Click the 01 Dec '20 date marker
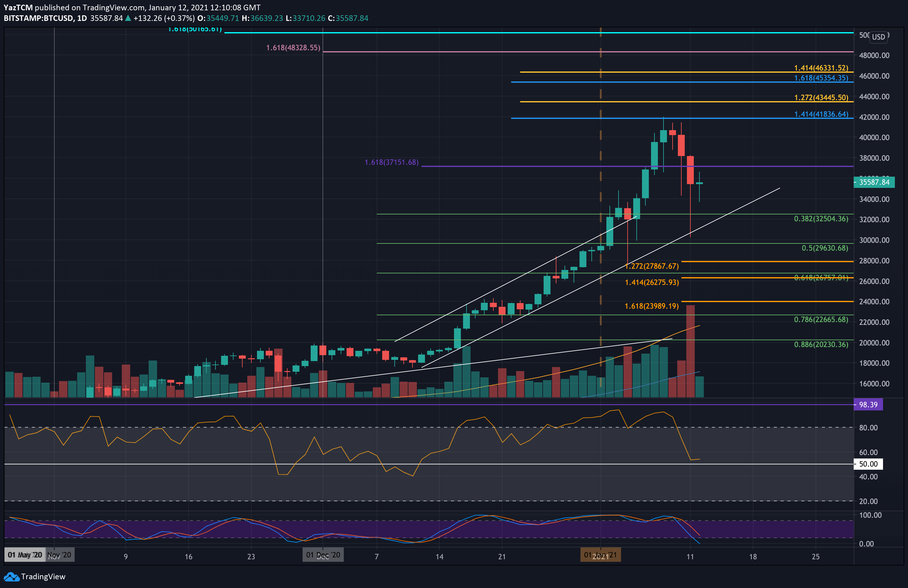The width and height of the screenshot is (908, 588). 323,555
